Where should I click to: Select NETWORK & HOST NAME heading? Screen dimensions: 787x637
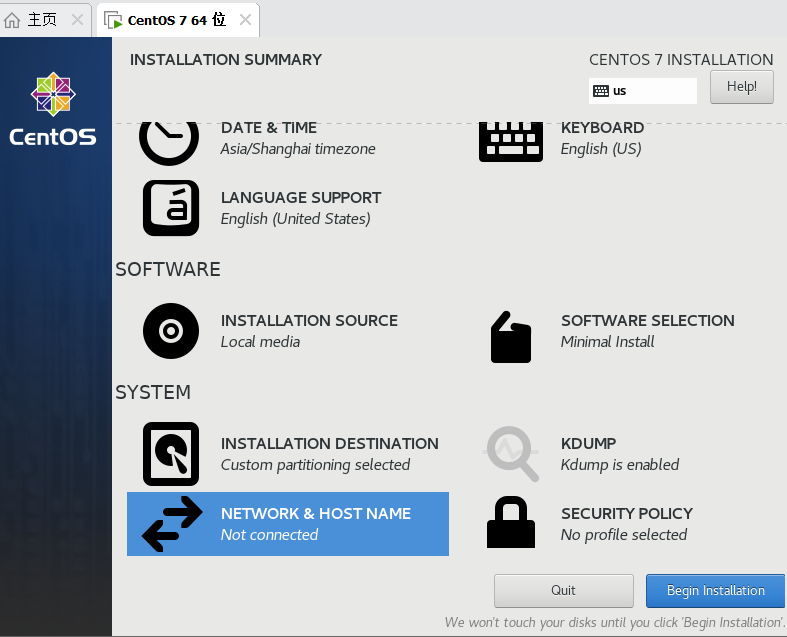tap(316, 514)
